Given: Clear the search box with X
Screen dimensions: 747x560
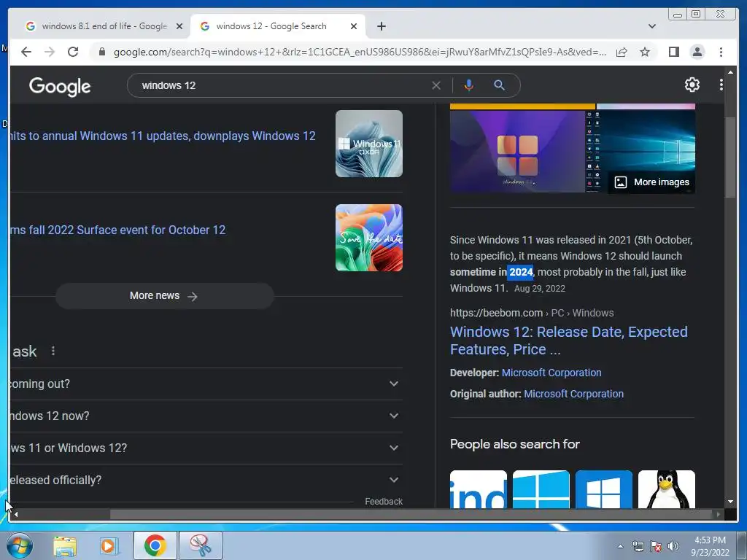Looking at the screenshot, I should pos(436,85).
